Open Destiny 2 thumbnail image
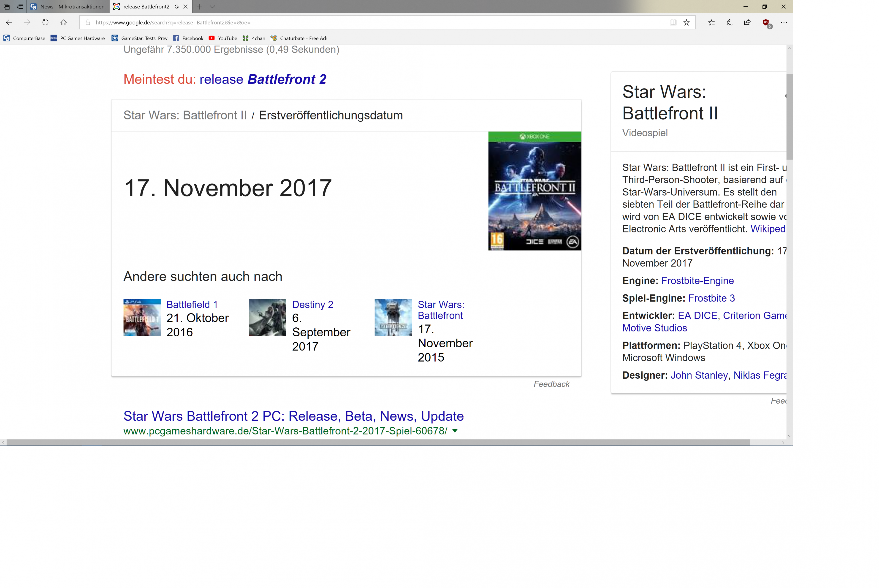The width and height of the screenshot is (879, 588). [x=268, y=318]
